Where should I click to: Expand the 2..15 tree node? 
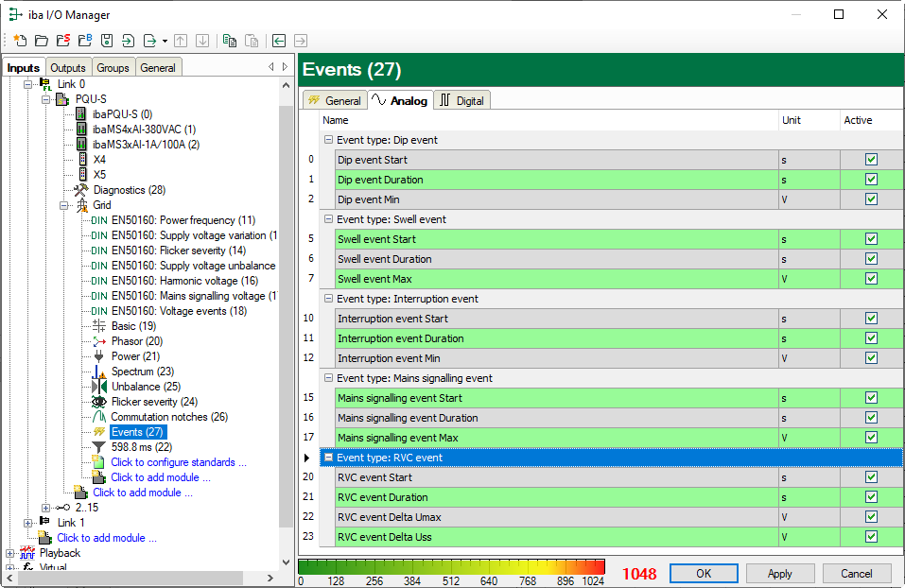(45, 508)
